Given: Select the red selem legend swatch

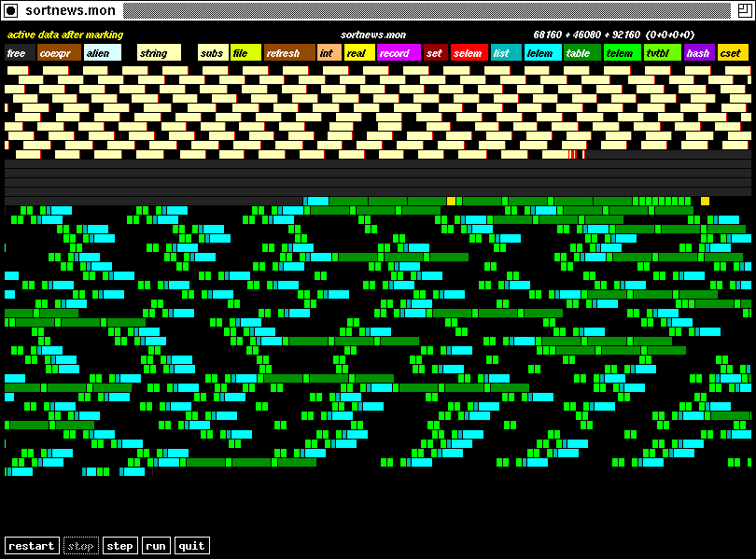Looking at the screenshot, I should pos(469,53).
